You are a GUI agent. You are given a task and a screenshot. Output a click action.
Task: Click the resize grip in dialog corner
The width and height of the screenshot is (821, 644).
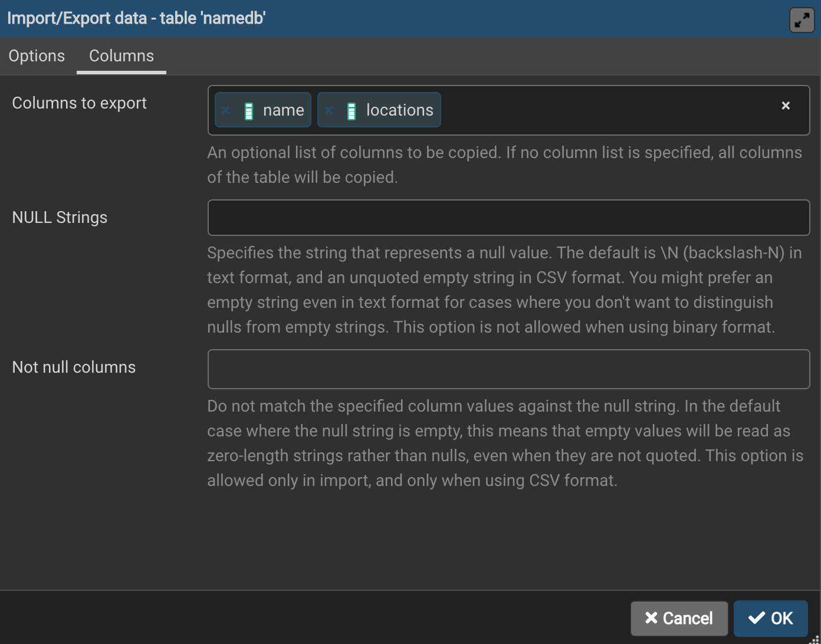tap(815, 639)
